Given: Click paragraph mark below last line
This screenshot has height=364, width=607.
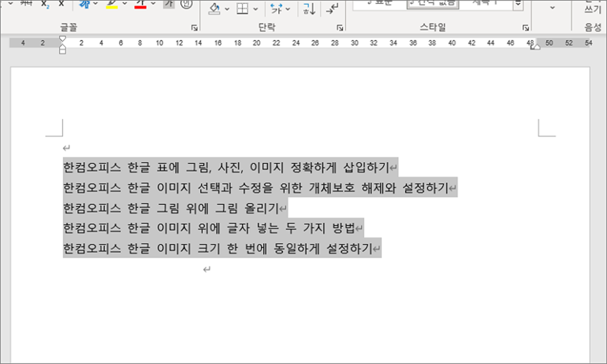Looking at the screenshot, I should pyautogui.click(x=207, y=269).
